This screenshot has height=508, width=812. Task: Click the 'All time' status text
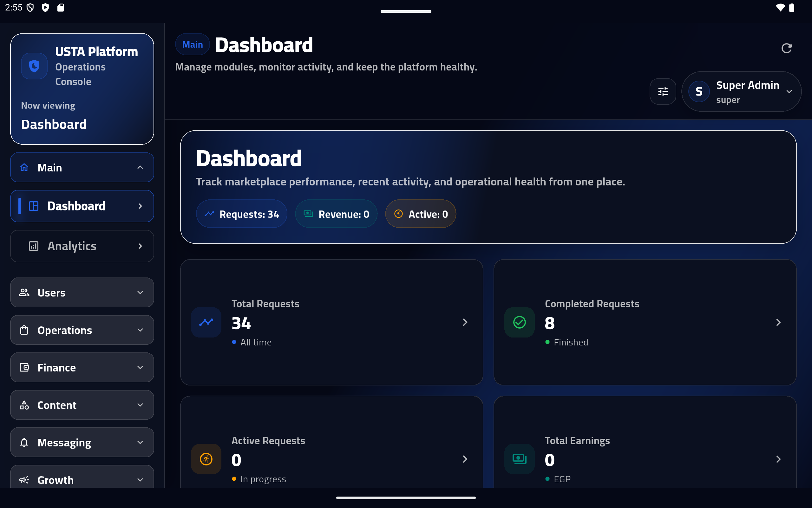(x=256, y=342)
